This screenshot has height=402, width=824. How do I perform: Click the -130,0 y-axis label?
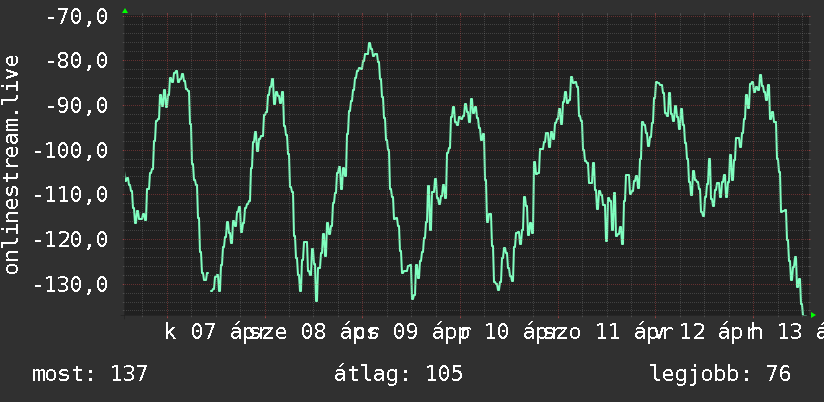(70, 285)
